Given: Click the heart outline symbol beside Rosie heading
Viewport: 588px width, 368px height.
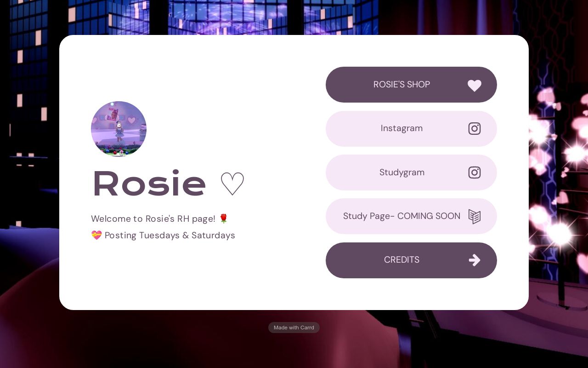Looking at the screenshot, I should pos(232,184).
